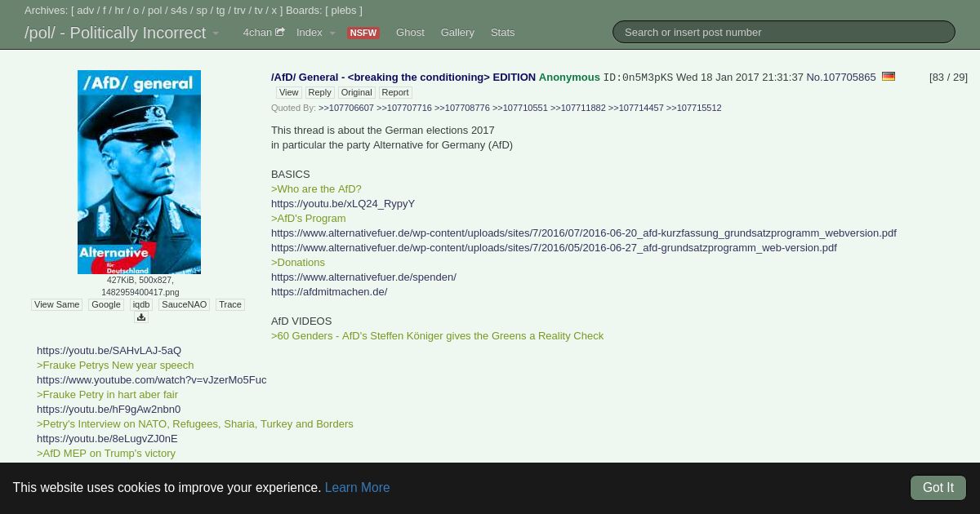Open youtu.be/SAHvLAJ-5aQ link

click(x=109, y=350)
